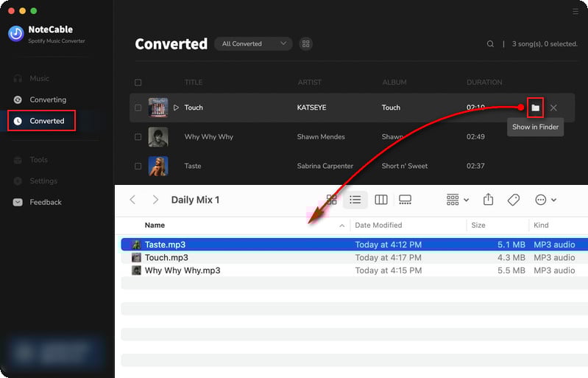Image resolution: width=588 pixels, height=378 pixels.
Task: Go back in the Finder window
Action: pyautogui.click(x=132, y=200)
